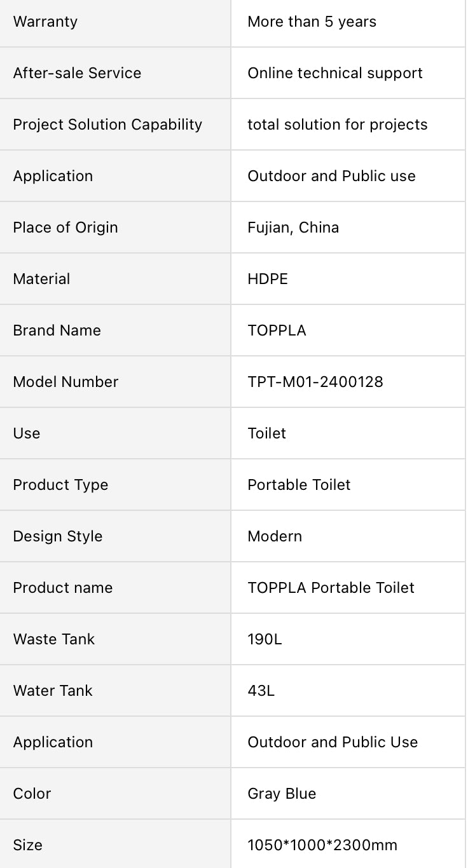
Task: Select the 190L waste tank value
Action: point(265,639)
